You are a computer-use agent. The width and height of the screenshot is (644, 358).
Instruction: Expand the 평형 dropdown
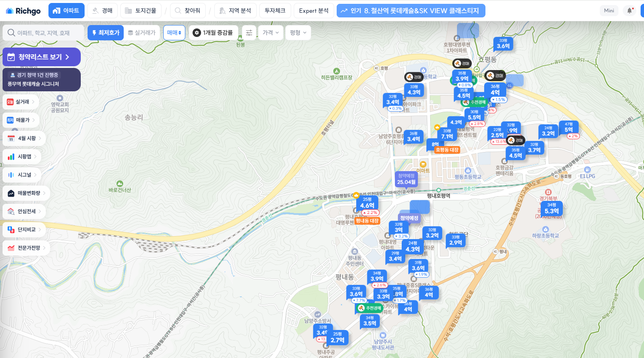(x=298, y=33)
